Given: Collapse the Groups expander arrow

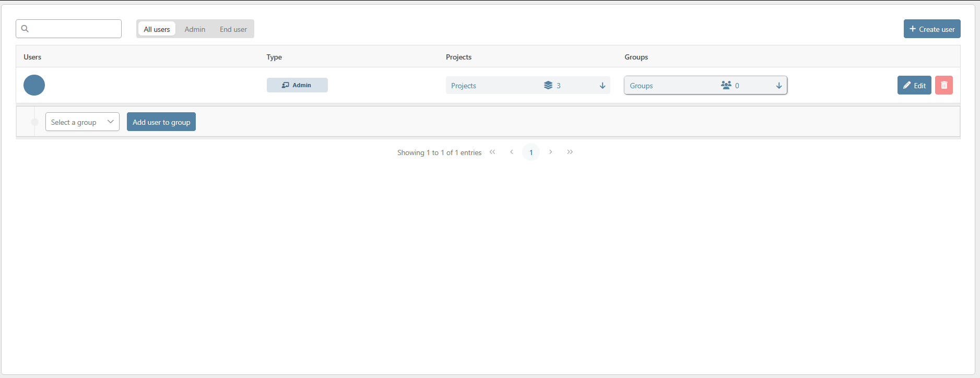Looking at the screenshot, I should click(778, 86).
